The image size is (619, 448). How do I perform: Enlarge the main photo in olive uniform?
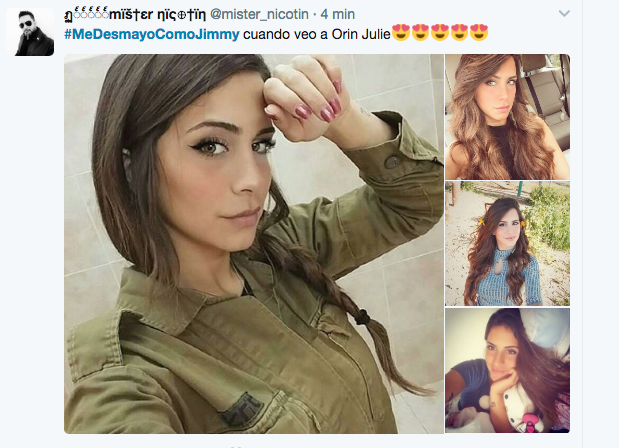[x=254, y=244]
